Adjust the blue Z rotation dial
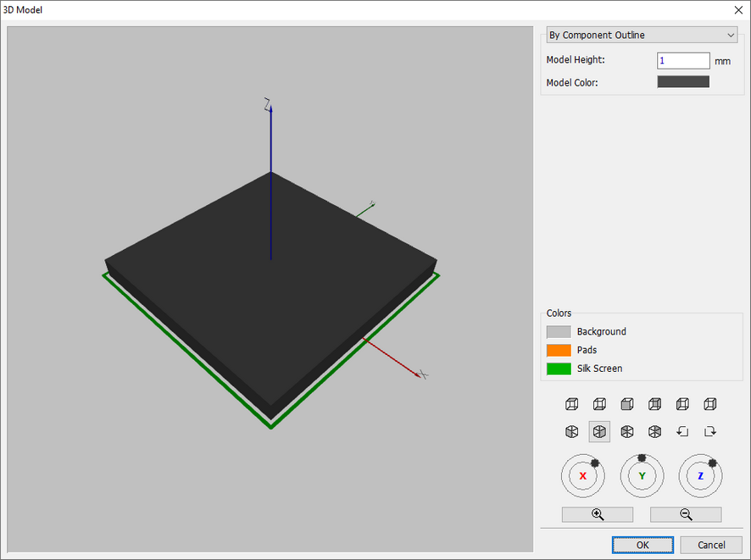Viewport: 751px width, 560px height. [700, 476]
